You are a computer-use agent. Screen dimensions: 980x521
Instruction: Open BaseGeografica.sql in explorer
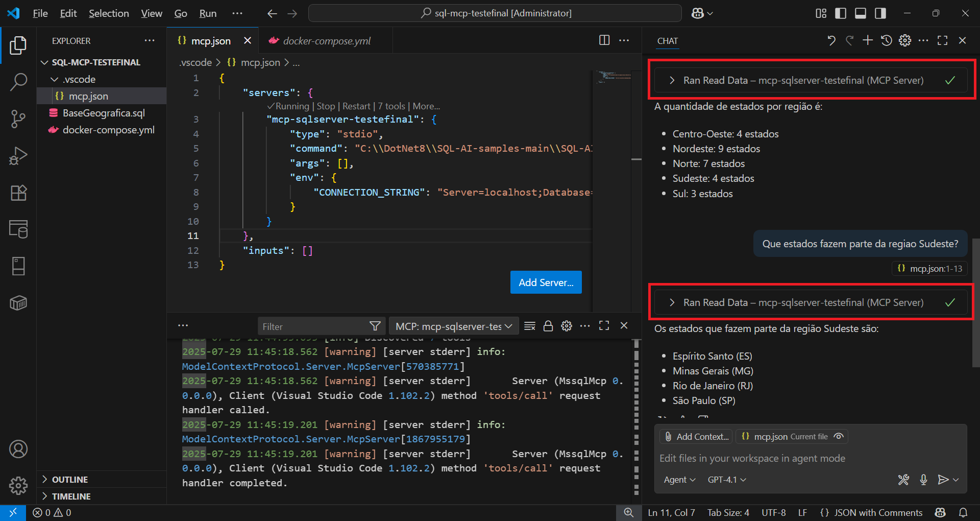(104, 113)
